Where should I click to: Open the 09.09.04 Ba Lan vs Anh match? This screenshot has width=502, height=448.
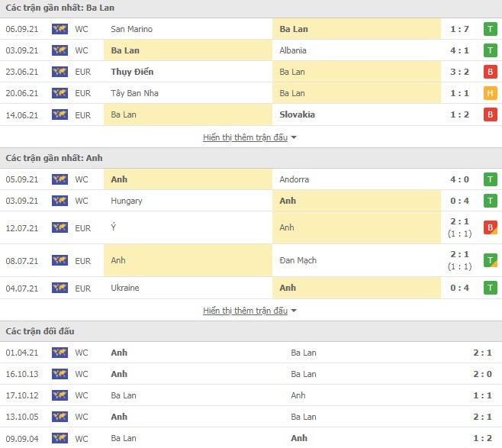coord(251,438)
